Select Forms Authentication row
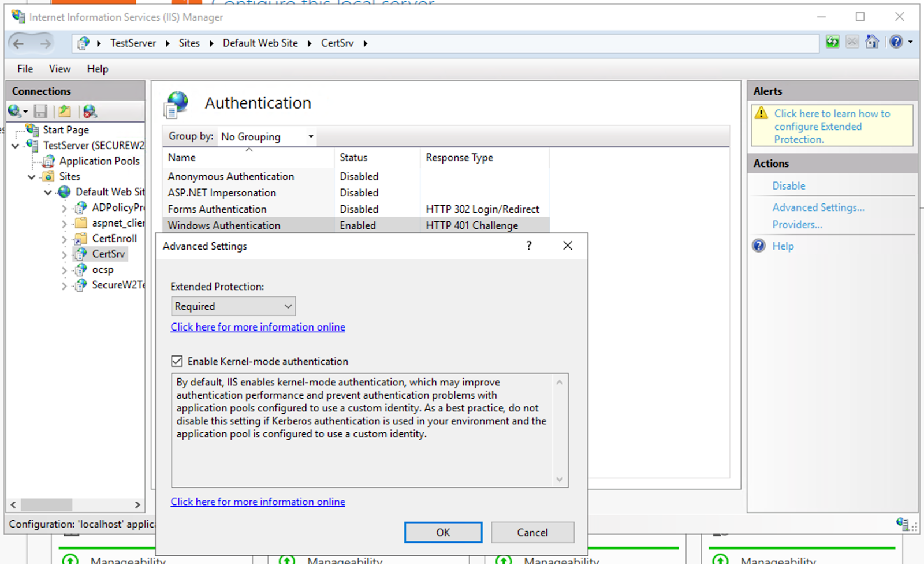924x564 pixels. 356,209
